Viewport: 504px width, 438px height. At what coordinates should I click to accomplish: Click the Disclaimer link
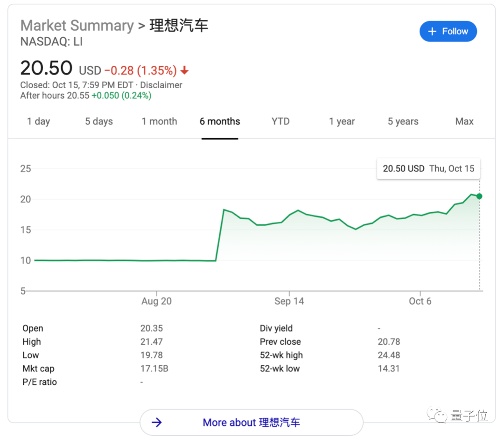pos(161,85)
